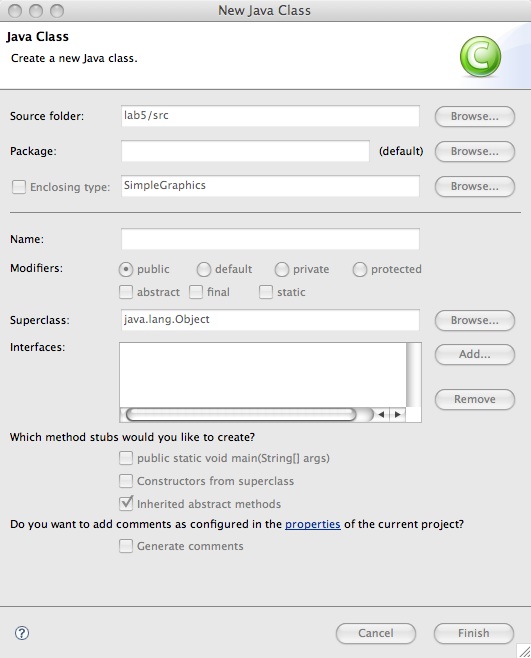Open the help question mark icon
531x658 pixels.
click(22, 633)
